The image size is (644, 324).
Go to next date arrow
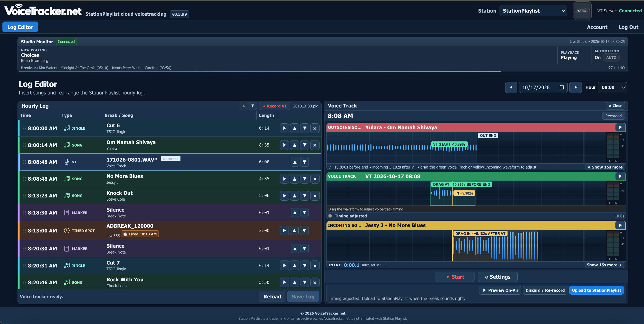click(575, 88)
